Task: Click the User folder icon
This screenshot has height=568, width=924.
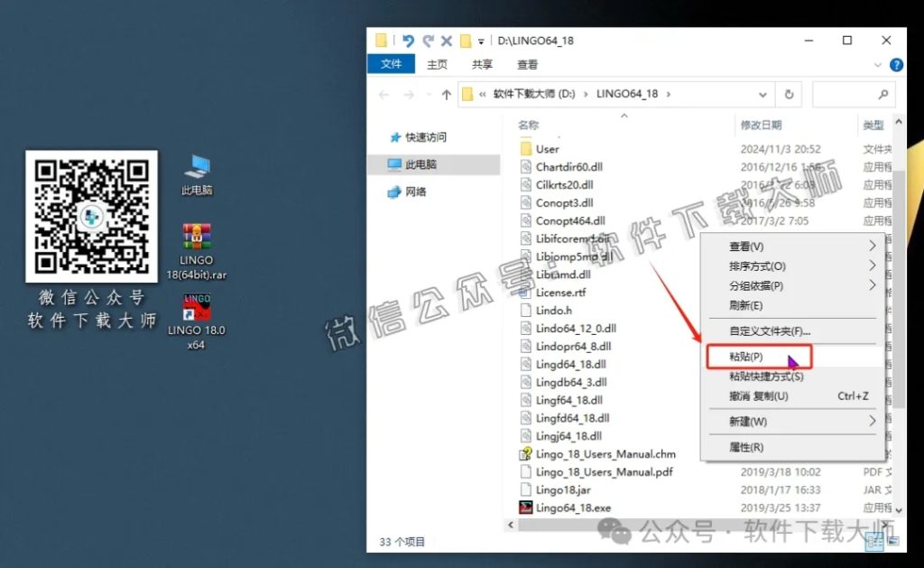Action: point(527,149)
